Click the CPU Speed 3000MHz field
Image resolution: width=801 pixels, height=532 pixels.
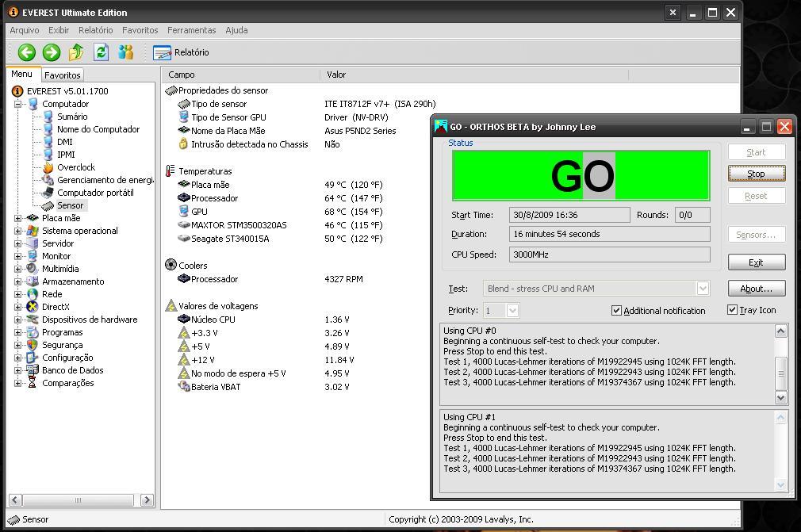click(x=609, y=255)
